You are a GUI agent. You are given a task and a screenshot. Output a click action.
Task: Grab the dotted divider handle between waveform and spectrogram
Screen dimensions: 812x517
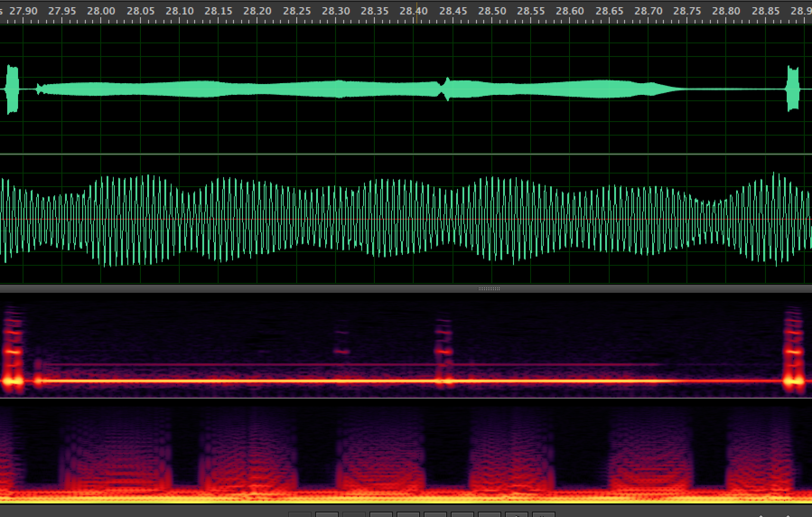pos(489,288)
